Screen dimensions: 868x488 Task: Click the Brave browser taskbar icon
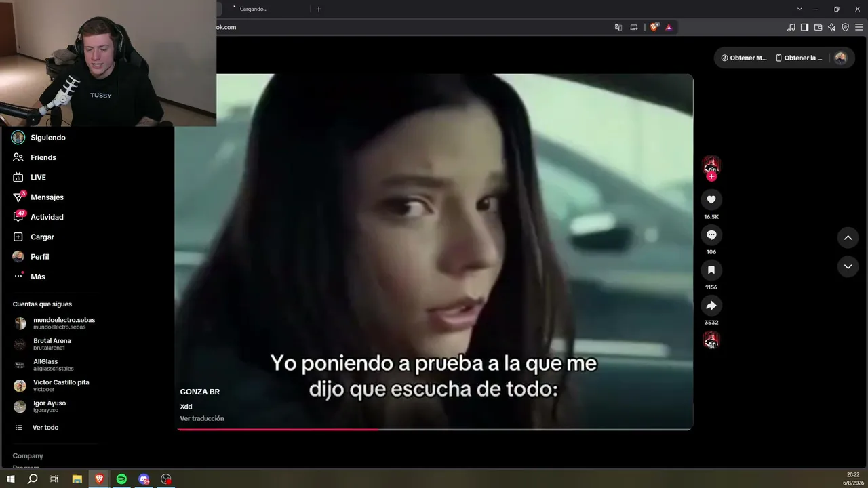[x=99, y=479]
